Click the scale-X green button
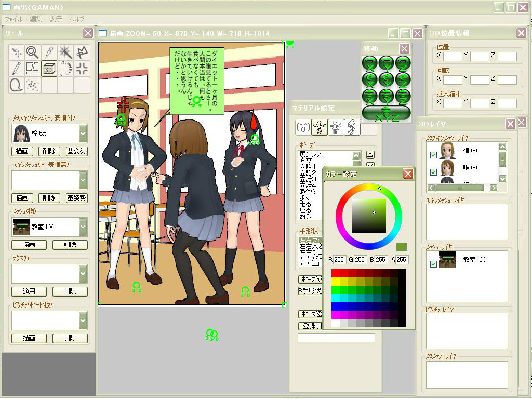The height and width of the screenshot is (399, 532). [370, 96]
